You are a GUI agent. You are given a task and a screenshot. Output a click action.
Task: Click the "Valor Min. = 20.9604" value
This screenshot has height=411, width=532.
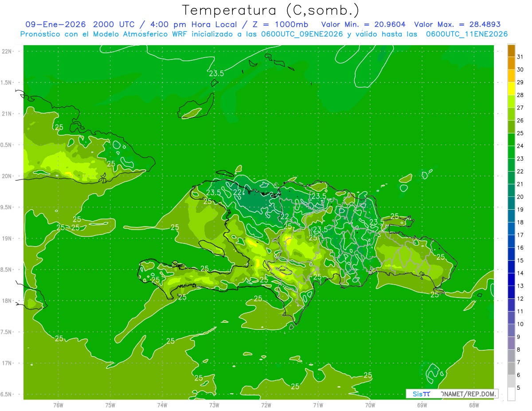(x=364, y=25)
